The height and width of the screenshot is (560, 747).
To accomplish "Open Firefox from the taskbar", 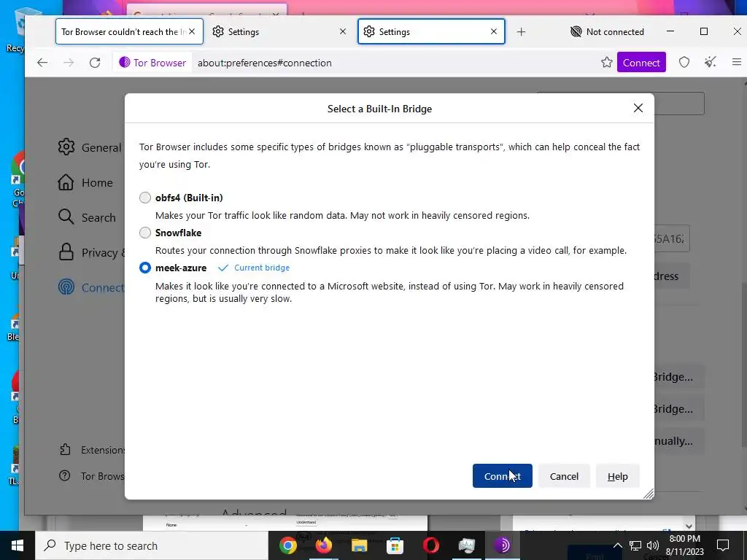I will [323, 545].
